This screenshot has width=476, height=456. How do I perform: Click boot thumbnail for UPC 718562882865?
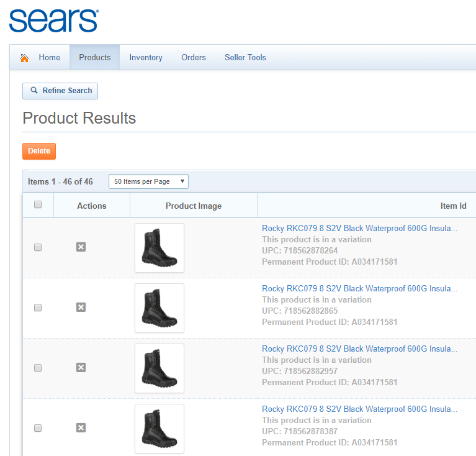pos(159,308)
